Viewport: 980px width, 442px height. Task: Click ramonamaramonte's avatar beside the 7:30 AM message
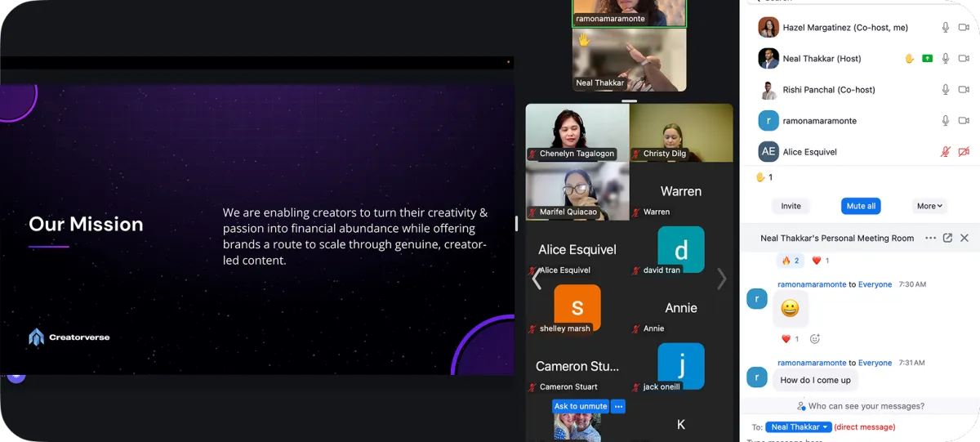tap(757, 299)
